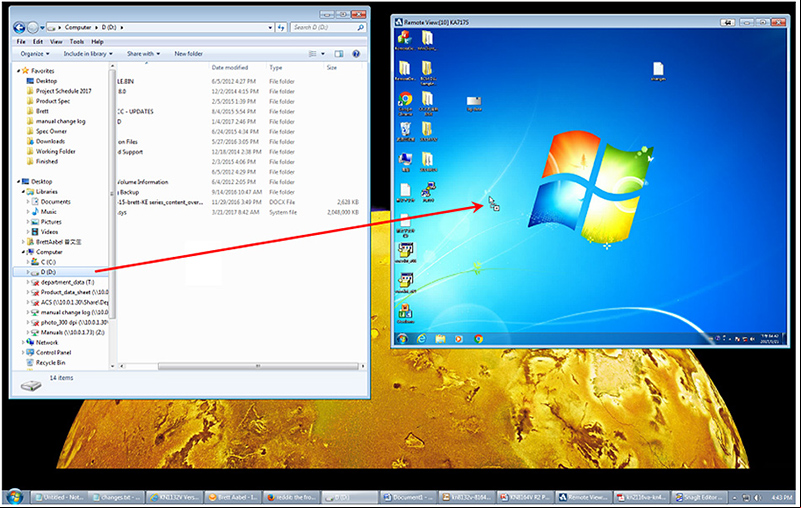Click the Explorer horizontal scrollbar
Image resolution: width=801 pixels, height=508 pixels.
258,366
